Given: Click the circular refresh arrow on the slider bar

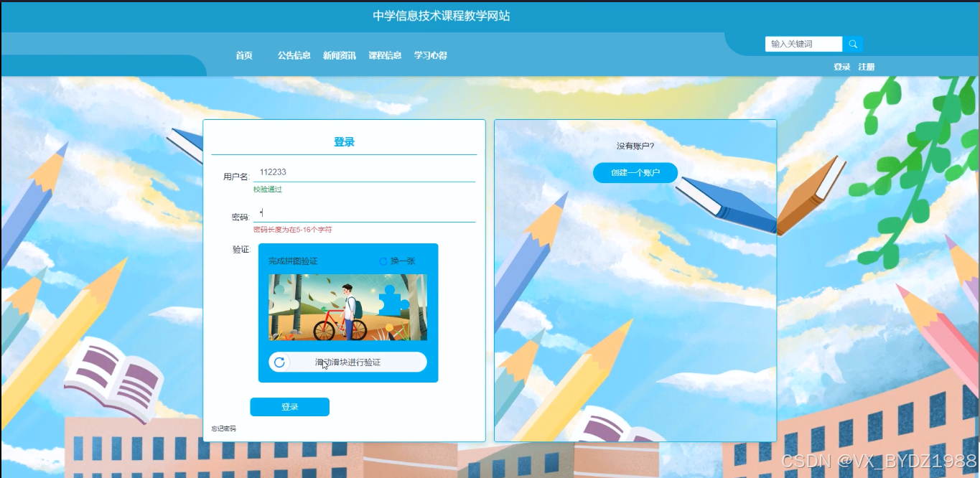Looking at the screenshot, I should (279, 362).
